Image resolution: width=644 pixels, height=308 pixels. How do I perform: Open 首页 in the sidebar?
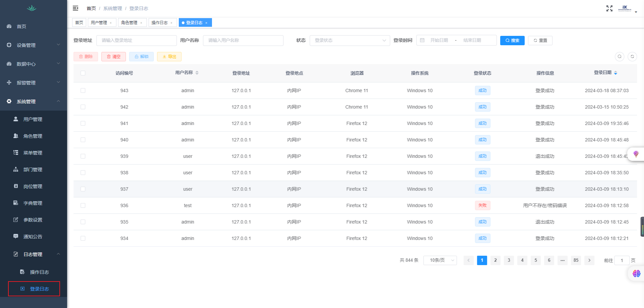pos(34,26)
